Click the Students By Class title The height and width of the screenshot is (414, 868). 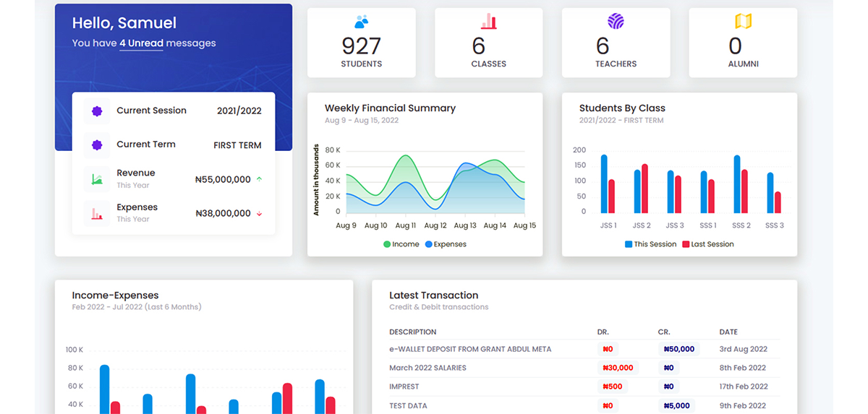622,108
